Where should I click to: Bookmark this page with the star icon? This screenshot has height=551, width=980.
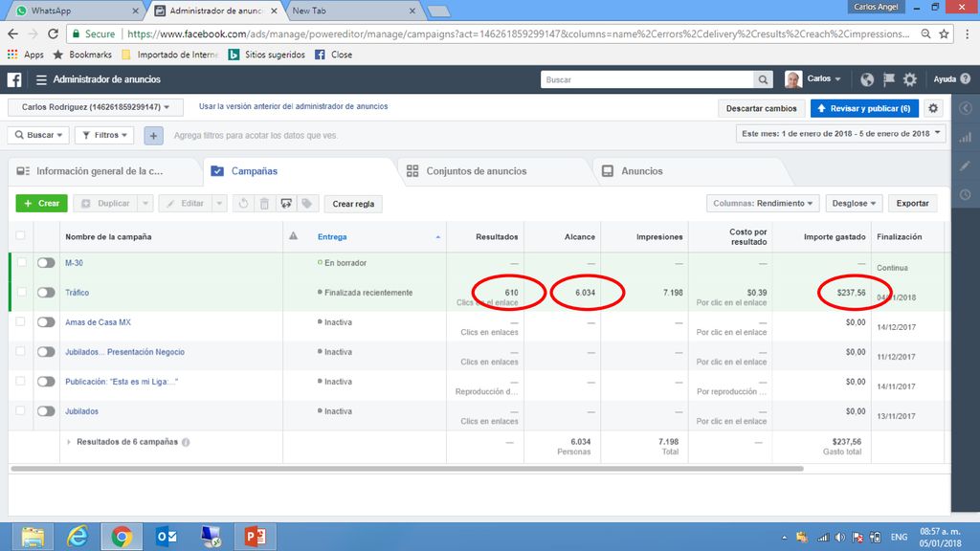pos(944,33)
